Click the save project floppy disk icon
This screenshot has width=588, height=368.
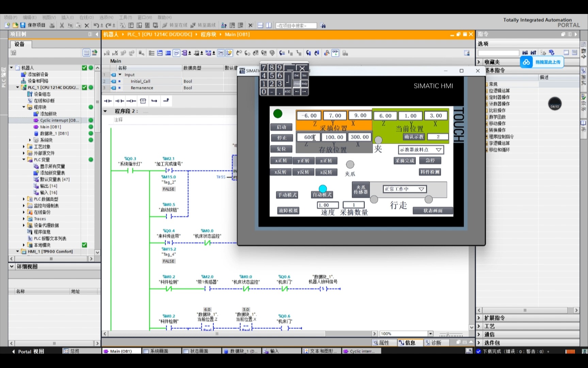click(23, 25)
